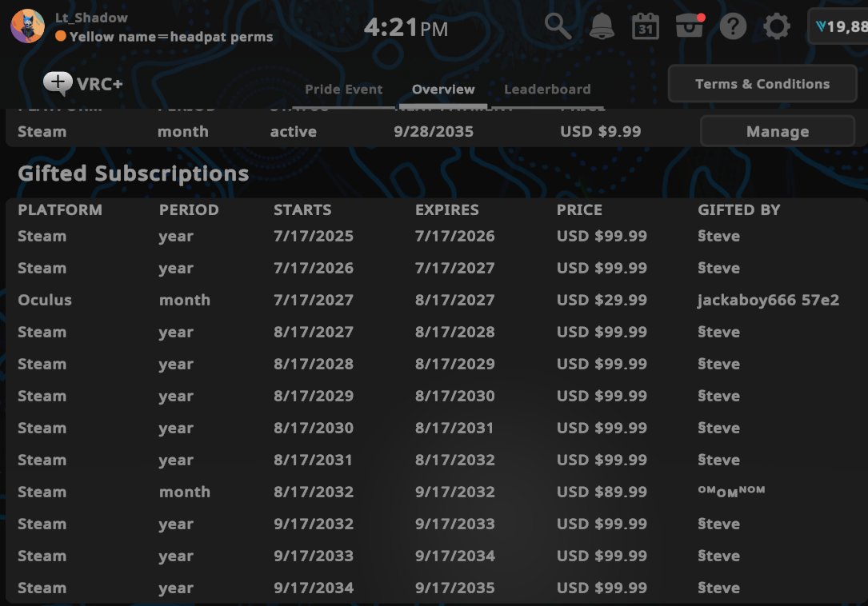Click start date 8/17/2032
The image size is (868, 606).
[314, 492]
